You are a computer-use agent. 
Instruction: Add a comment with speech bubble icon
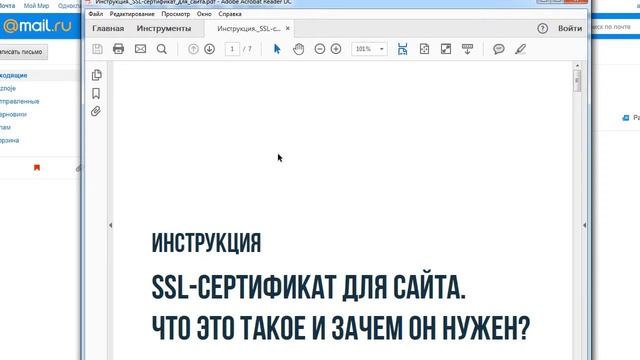click(x=498, y=49)
